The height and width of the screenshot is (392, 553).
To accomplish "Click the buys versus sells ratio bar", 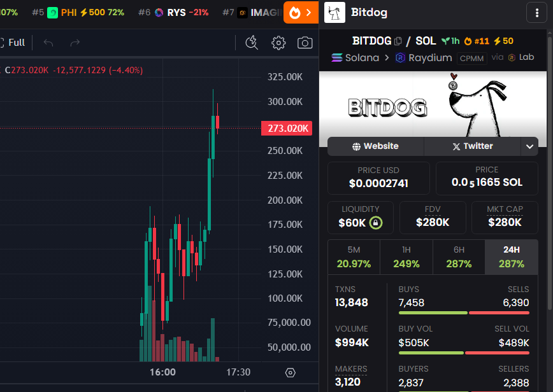I will click(x=464, y=312).
